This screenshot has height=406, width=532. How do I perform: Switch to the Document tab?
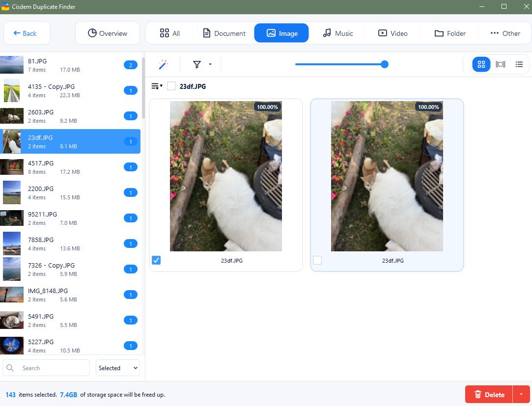click(224, 33)
